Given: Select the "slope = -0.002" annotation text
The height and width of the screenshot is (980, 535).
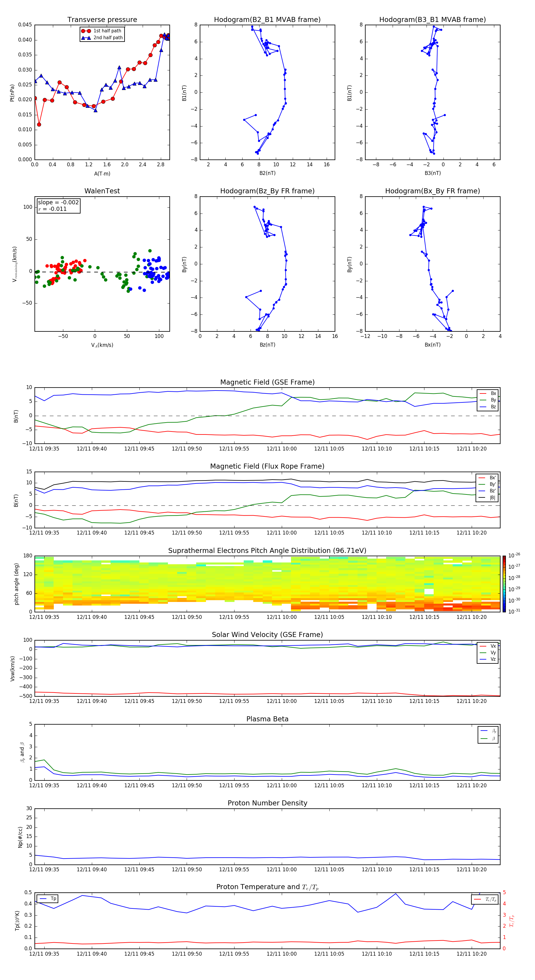Looking at the screenshot, I should pyautogui.click(x=58, y=203).
